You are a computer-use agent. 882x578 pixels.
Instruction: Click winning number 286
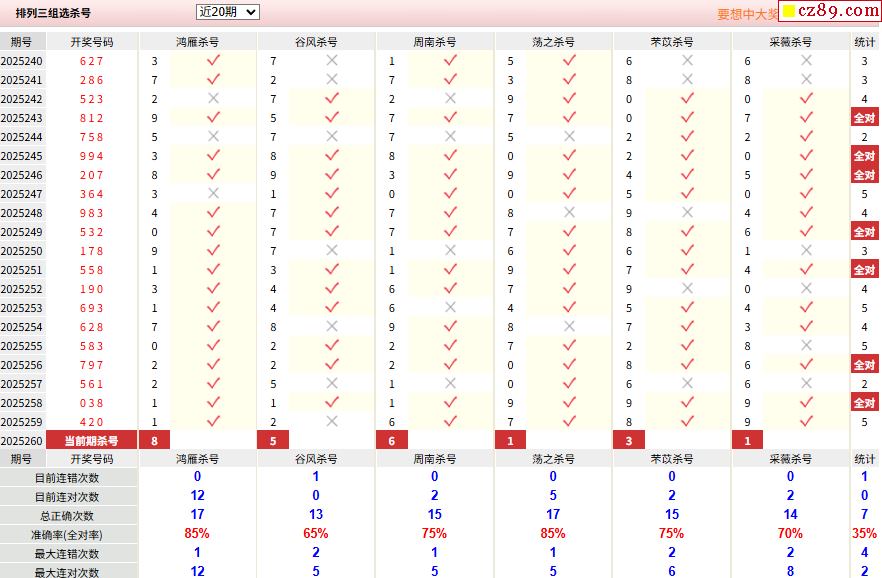click(x=92, y=80)
